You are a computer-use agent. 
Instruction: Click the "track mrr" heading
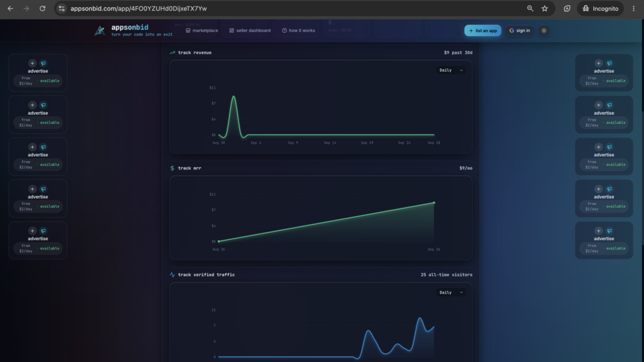pyautogui.click(x=189, y=168)
